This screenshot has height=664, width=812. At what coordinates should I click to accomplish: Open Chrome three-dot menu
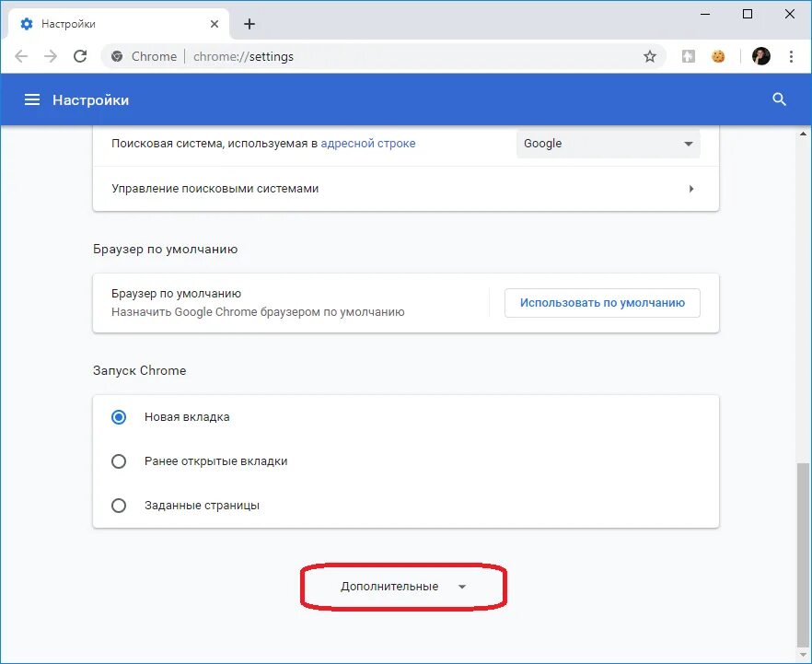tap(791, 56)
